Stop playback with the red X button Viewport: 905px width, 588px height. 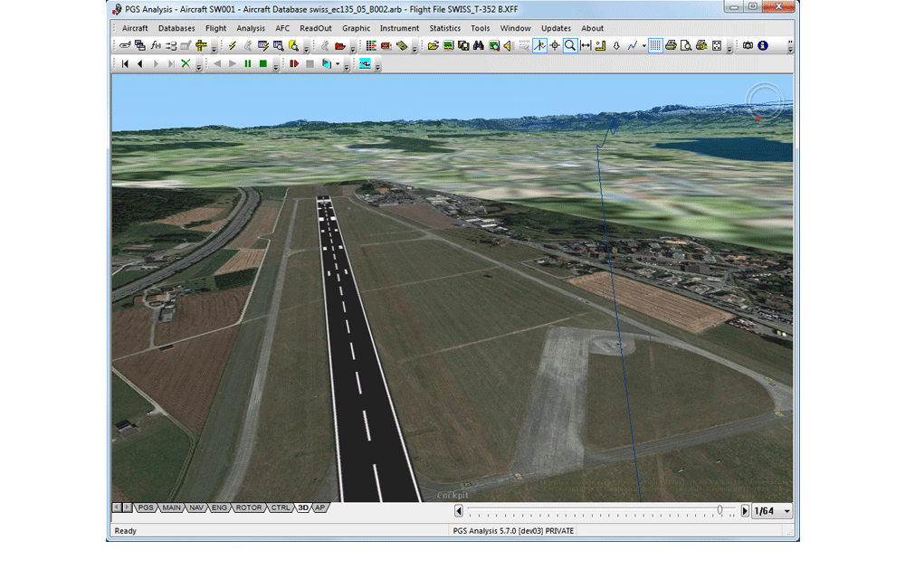pos(185,63)
